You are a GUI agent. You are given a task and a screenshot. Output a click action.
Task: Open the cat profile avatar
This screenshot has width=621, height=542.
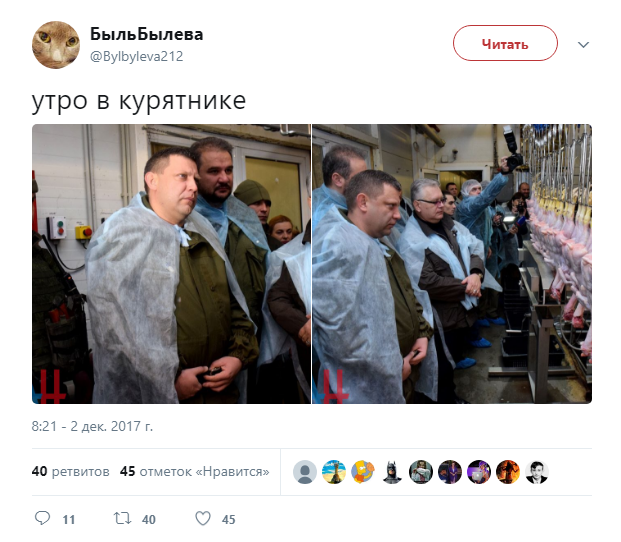coord(55,45)
